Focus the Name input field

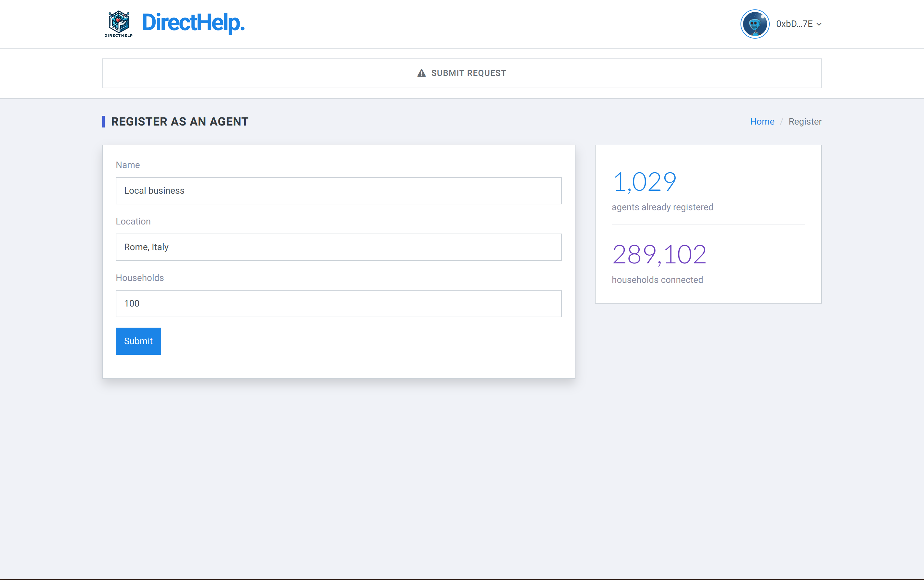338,191
